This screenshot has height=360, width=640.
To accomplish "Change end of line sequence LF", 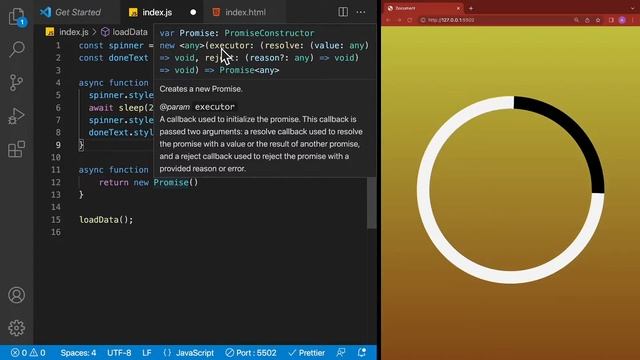I will pyautogui.click(x=147, y=353).
